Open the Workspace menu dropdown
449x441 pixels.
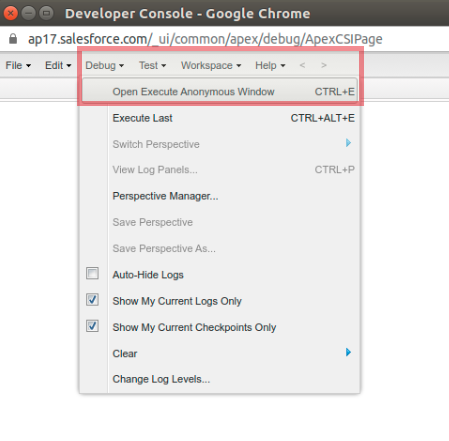click(211, 65)
